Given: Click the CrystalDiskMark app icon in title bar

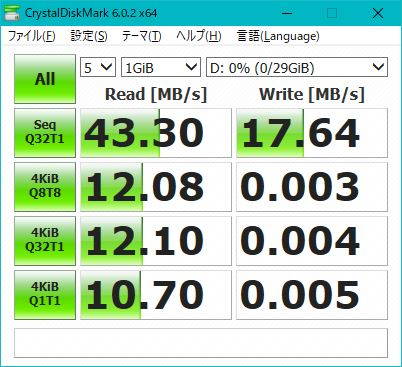Looking at the screenshot, I should [x=11, y=13].
